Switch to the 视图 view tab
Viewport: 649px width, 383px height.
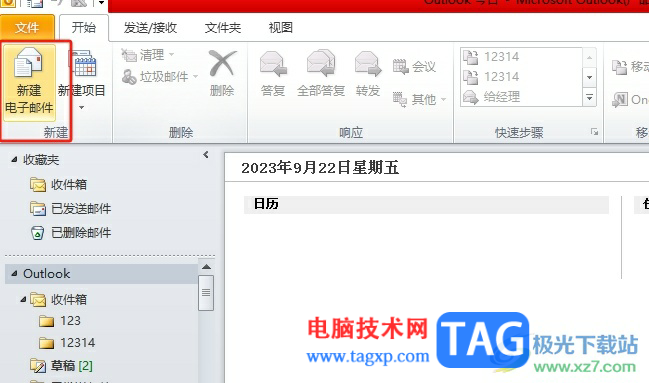[281, 28]
